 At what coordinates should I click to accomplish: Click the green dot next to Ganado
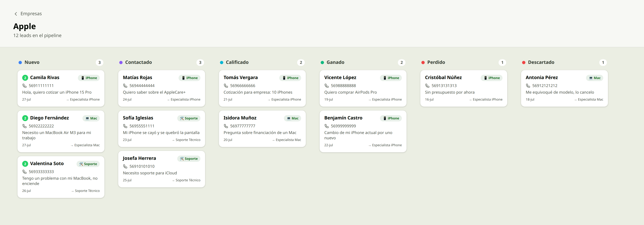tap(322, 62)
